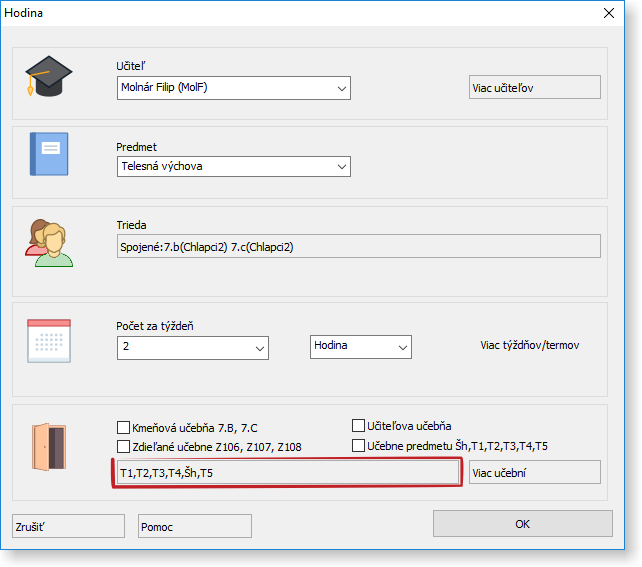
Task: Open the Učiteľ dropdown showing Molnár Filip
Action: pos(233,88)
